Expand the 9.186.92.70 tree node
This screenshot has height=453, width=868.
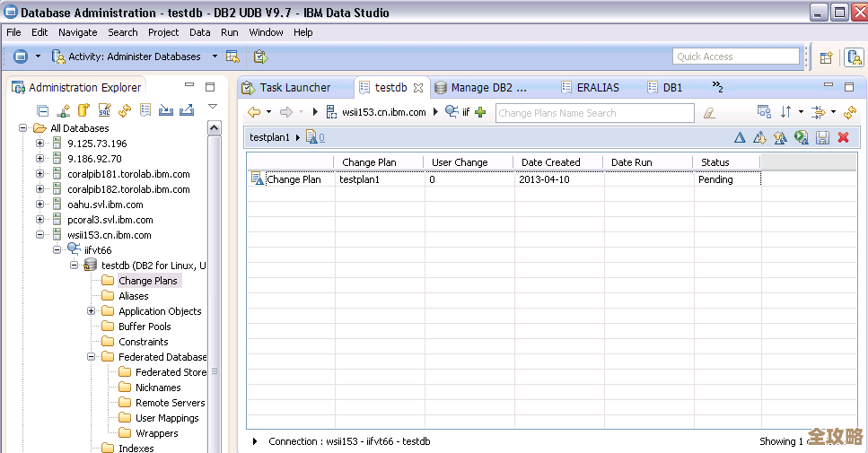tap(39, 159)
